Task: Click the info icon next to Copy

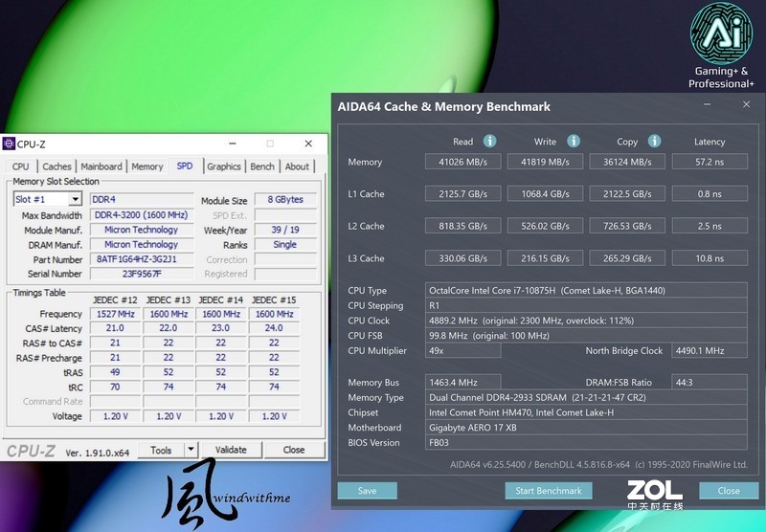Action: click(x=654, y=142)
